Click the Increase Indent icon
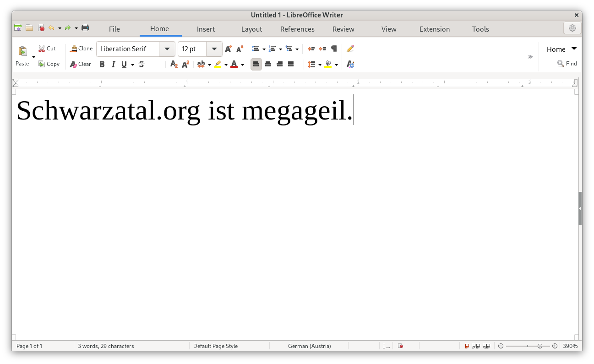The width and height of the screenshot is (594, 364). coord(311,49)
